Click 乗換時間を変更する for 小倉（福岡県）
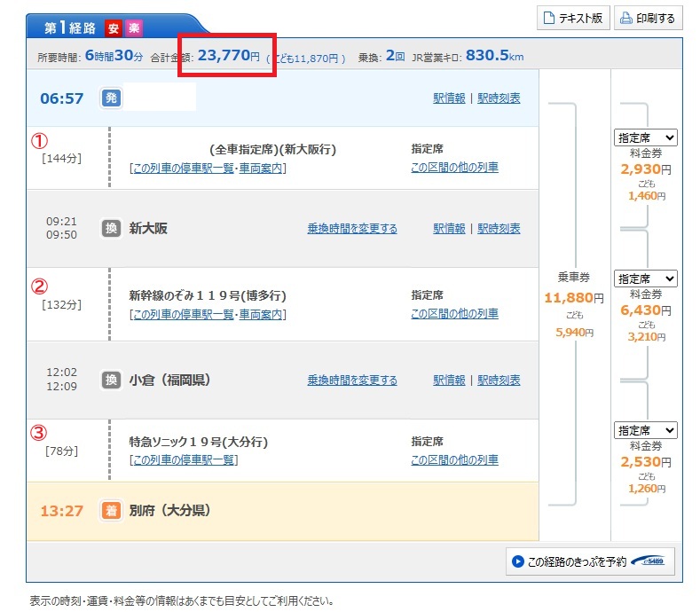The width and height of the screenshot is (700, 612). (352, 381)
